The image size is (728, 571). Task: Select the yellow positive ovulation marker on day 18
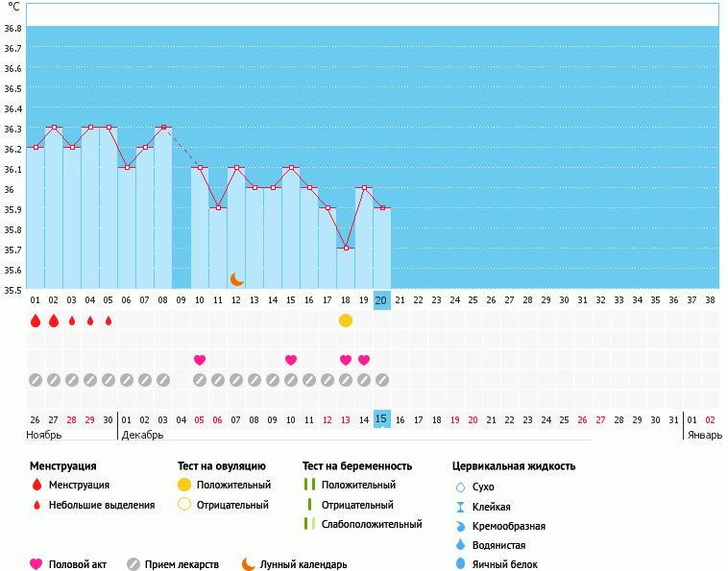coord(346,321)
